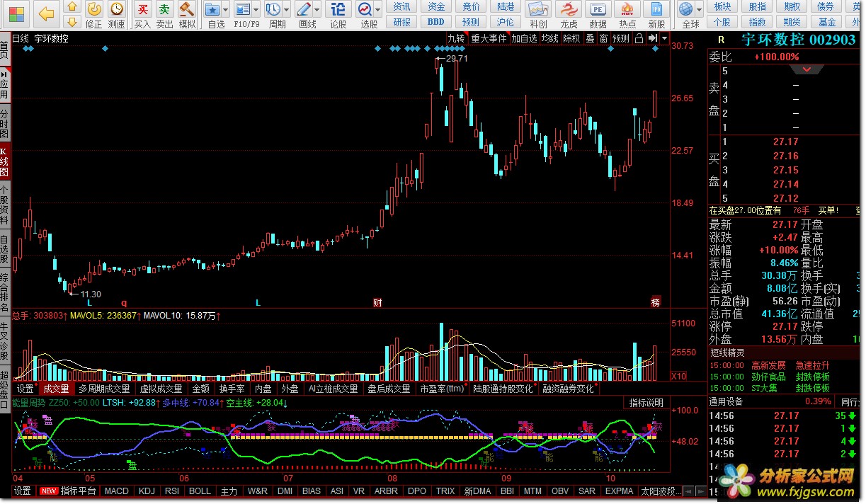
Task: Click the yellow down arrow icon
Action: pos(72,21)
